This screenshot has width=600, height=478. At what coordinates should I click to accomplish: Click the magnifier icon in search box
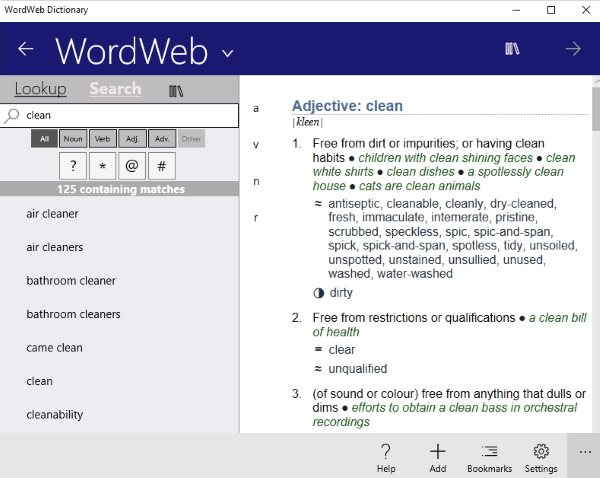[13, 116]
